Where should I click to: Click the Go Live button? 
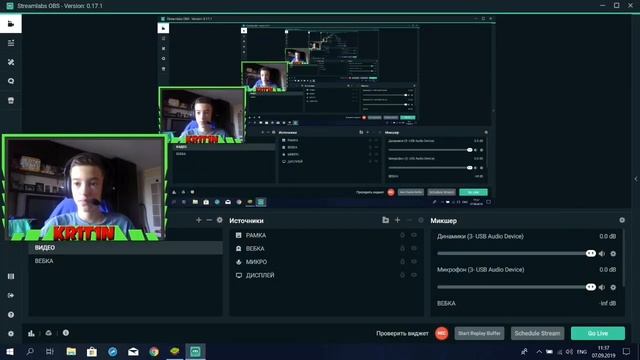(598, 333)
